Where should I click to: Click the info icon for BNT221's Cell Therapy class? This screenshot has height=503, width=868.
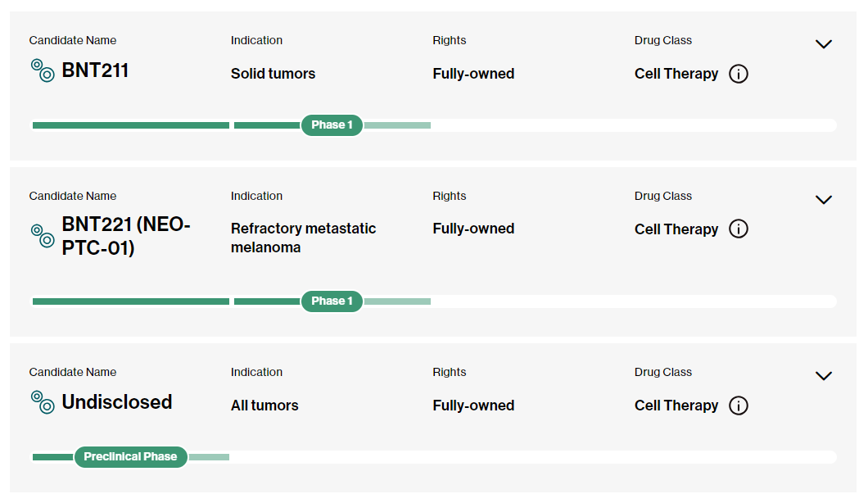[739, 229]
